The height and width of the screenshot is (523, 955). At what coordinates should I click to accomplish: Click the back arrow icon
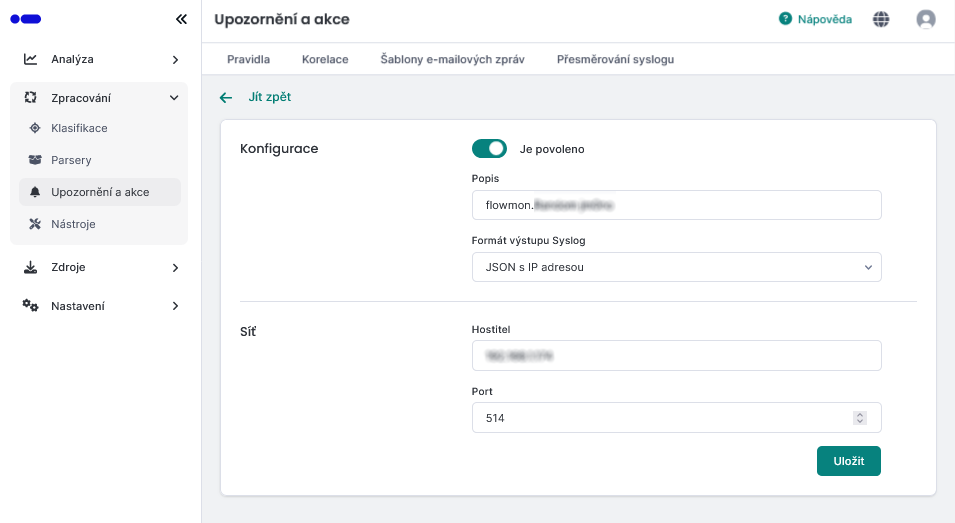click(x=226, y=97)
